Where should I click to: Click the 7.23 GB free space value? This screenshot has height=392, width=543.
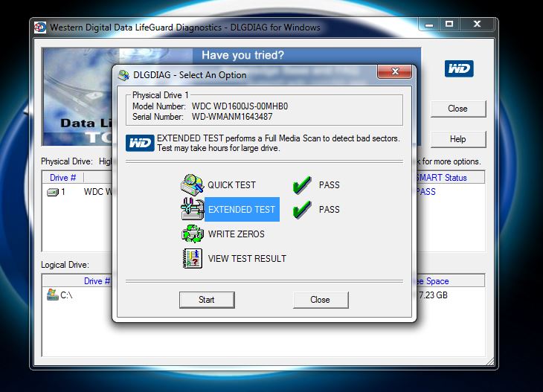(x=433, y=295)
